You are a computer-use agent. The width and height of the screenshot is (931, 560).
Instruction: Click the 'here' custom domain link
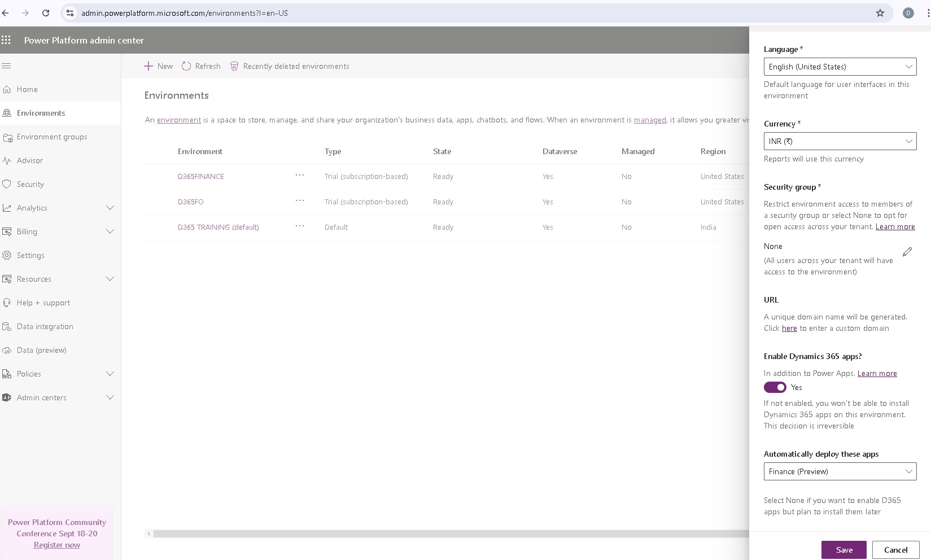(789, 329)
